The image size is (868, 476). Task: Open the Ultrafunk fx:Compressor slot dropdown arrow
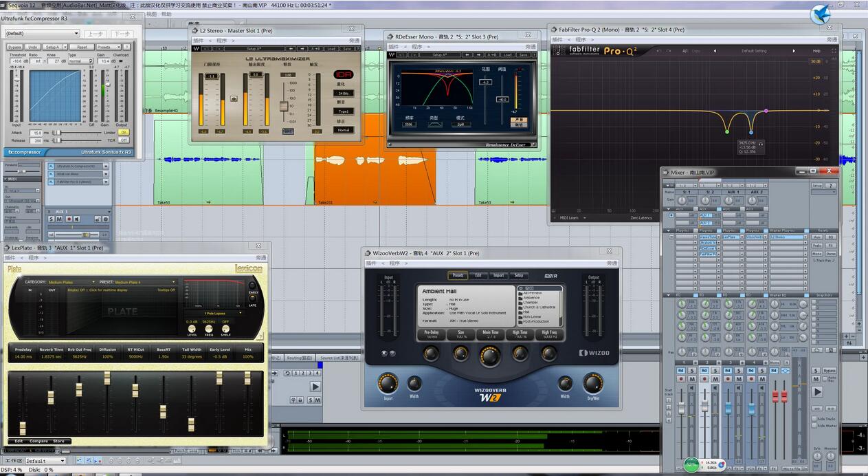[x=107, y=166]
